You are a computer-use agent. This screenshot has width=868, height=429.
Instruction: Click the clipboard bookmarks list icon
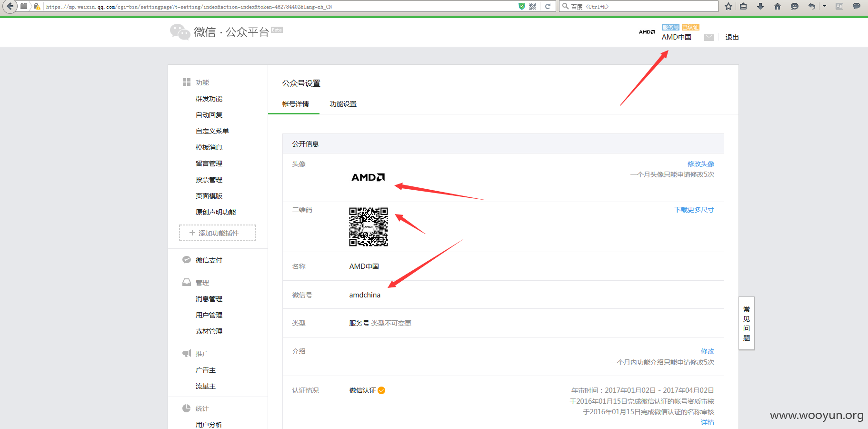point(743,6)
